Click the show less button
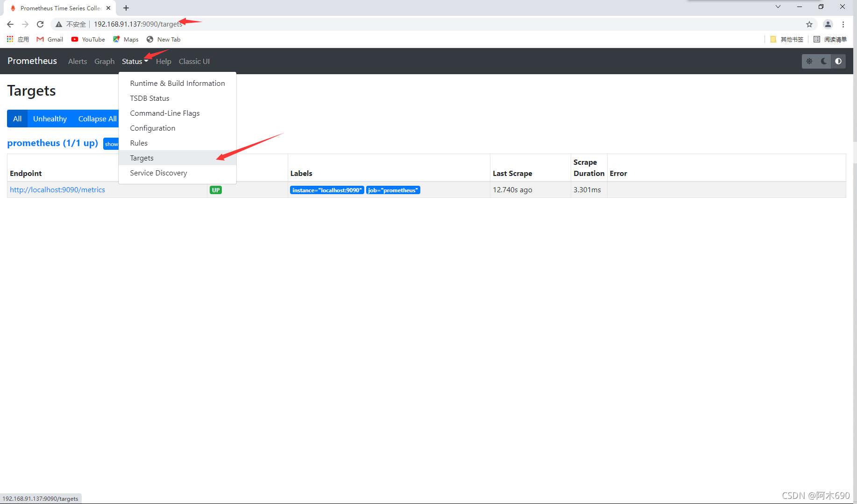This screenshot has height=504, width=857. pyautogui.click(x=111, y=144)
